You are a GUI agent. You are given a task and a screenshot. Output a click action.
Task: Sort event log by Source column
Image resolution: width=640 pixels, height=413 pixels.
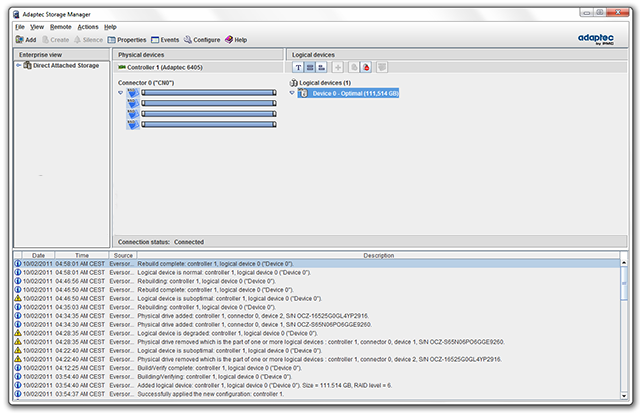123,255
